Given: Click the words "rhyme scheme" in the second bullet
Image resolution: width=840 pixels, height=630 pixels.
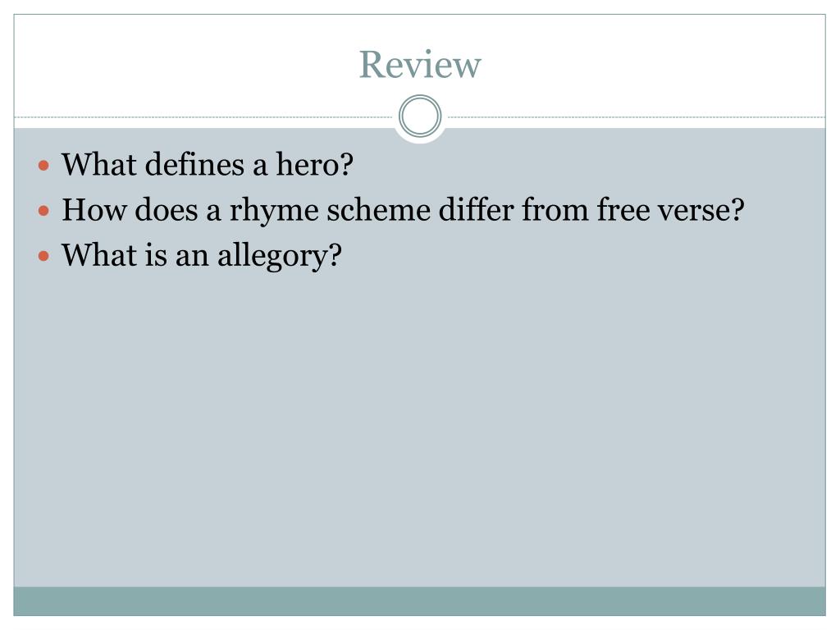Looking at the screenshot, I should tap(330, 210).
